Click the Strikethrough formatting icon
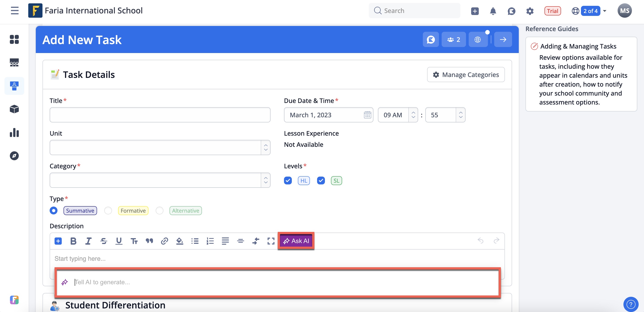Viewport: 644px width, 312px height. (x=104, y=241)
